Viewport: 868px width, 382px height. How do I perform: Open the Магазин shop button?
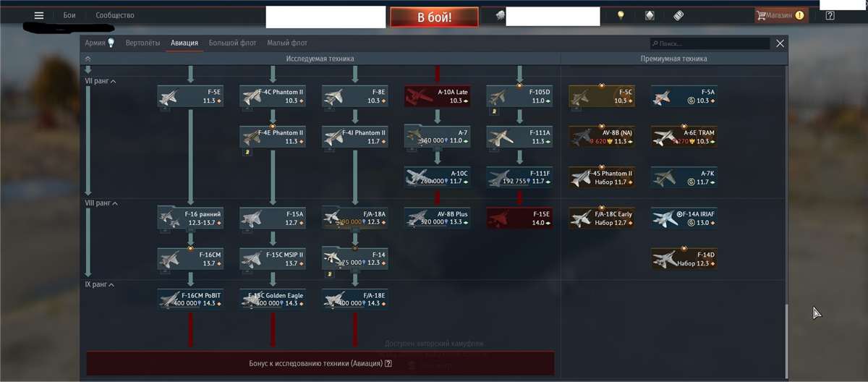click(x=780, y=15)
